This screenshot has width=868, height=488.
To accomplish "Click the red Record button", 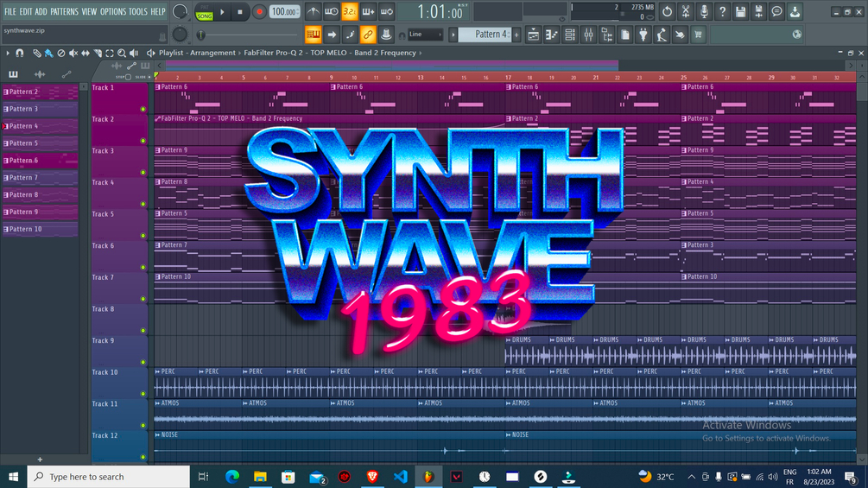I will pyautogui.click(x=259, y=11).
